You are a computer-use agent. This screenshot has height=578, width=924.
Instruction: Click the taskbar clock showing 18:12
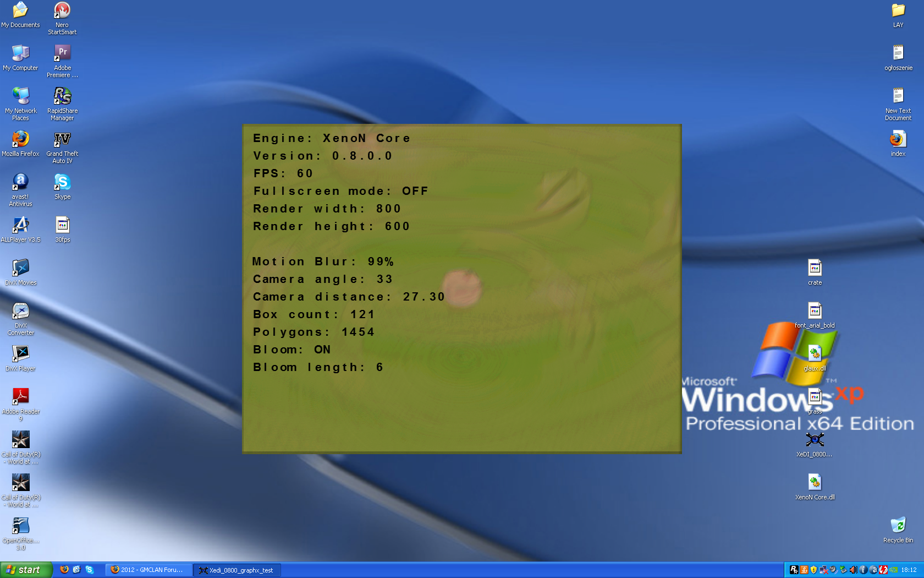coord(909,570)
